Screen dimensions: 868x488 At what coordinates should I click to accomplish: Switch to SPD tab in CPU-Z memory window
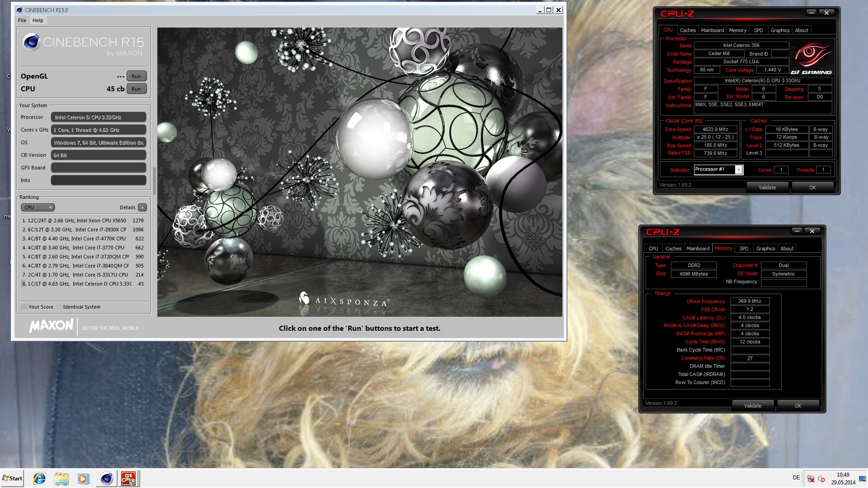point(744,249)
